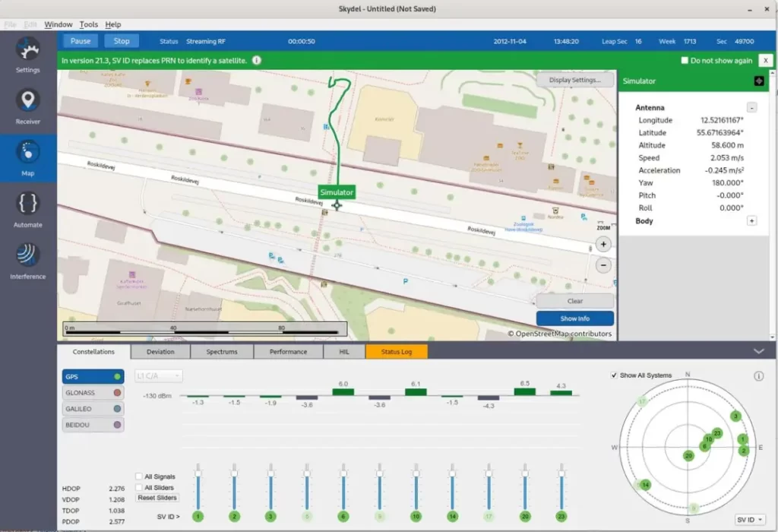Click the map zoom in plus icon
This screenshot has height=532, width=778.
[603, 245]
